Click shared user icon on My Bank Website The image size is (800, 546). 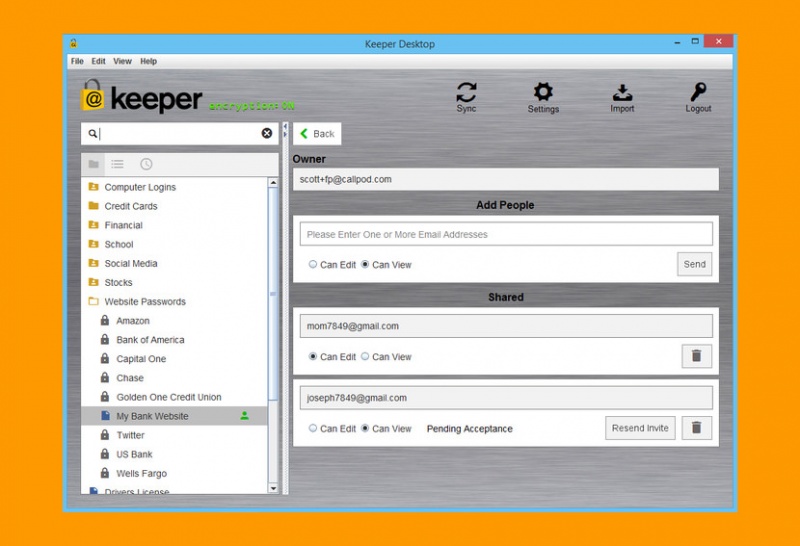(244, 416)
